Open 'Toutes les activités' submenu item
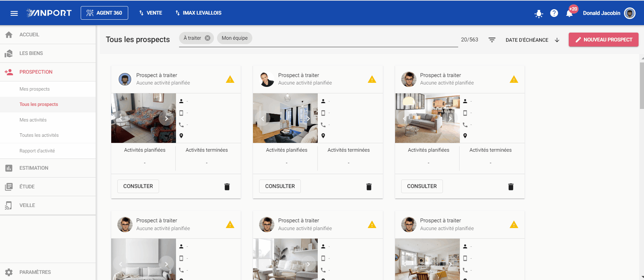644x280 pixels. point(48,135)
